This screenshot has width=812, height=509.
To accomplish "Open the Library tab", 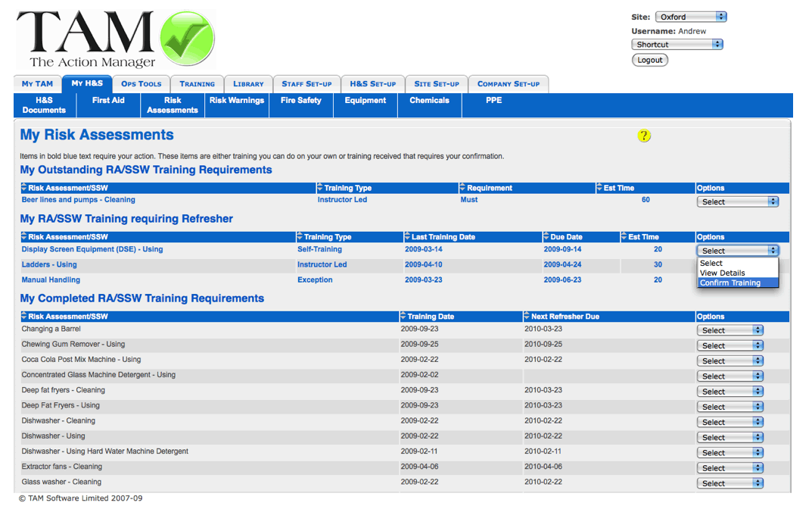I will [248, 84].
